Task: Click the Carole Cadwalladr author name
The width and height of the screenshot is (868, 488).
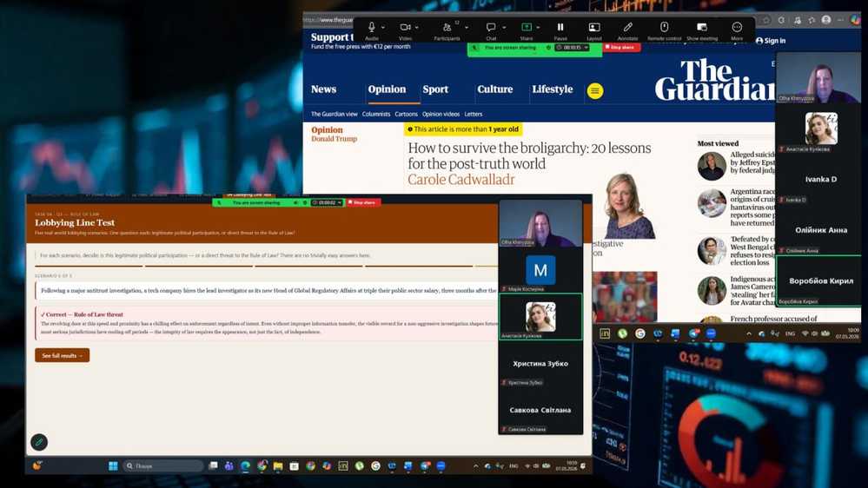Action: coord(461,179)
